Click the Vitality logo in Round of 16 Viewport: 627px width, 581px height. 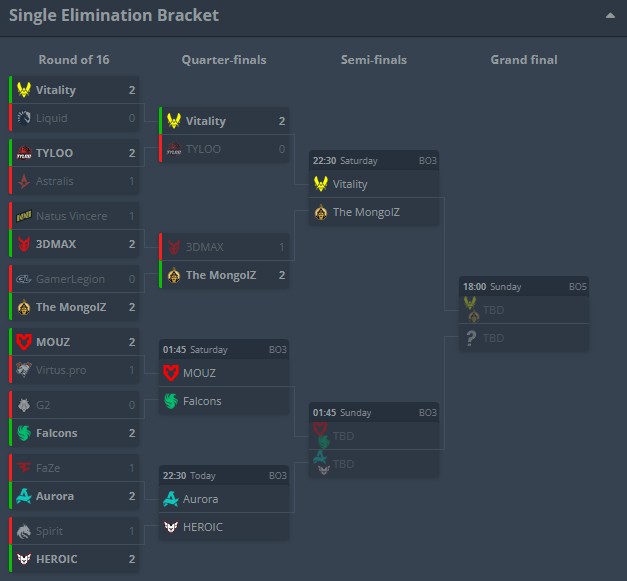pyautogui.click(x=25, y=90)
